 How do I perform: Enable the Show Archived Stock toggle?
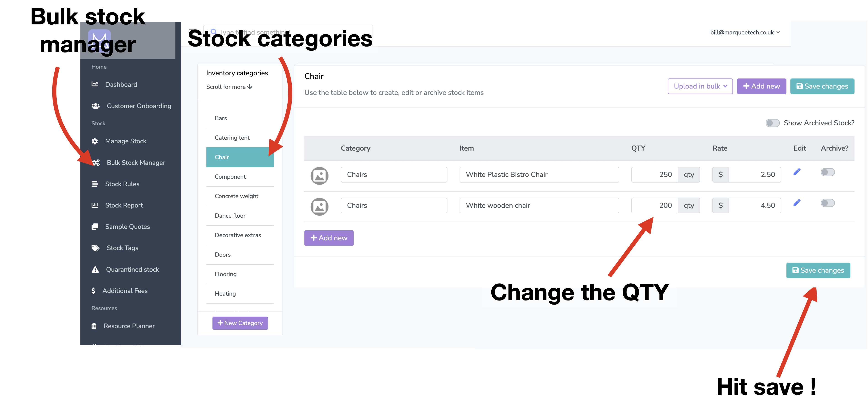pyautogui.click(x=772, y=123)
